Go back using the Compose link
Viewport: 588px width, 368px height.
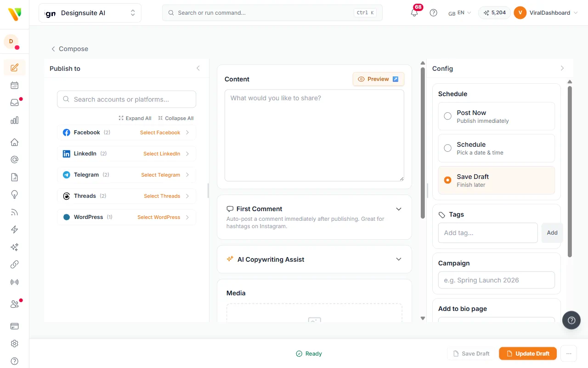pyautogui.click(x=69, y=49)
